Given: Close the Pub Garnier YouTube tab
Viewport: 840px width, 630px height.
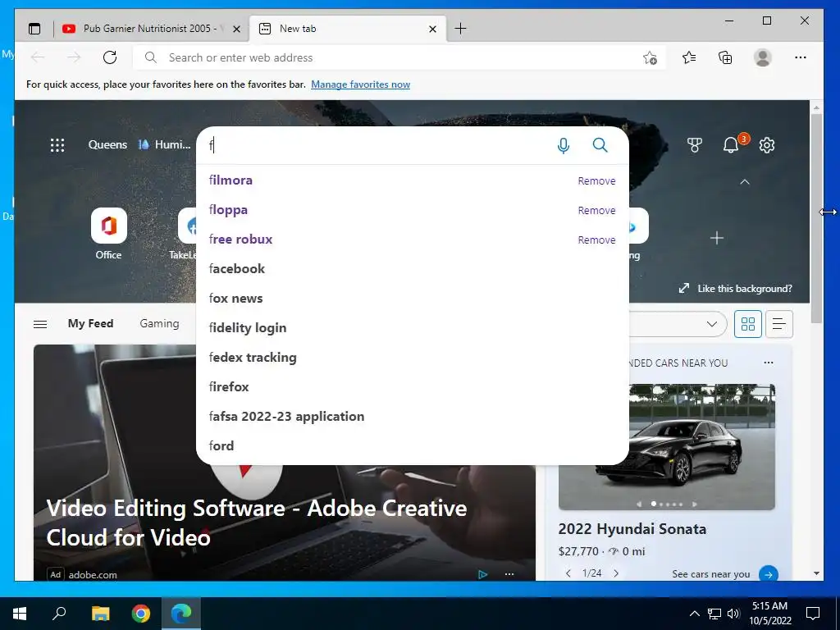Looking at the screenshot, I should (x=236, y=29).
